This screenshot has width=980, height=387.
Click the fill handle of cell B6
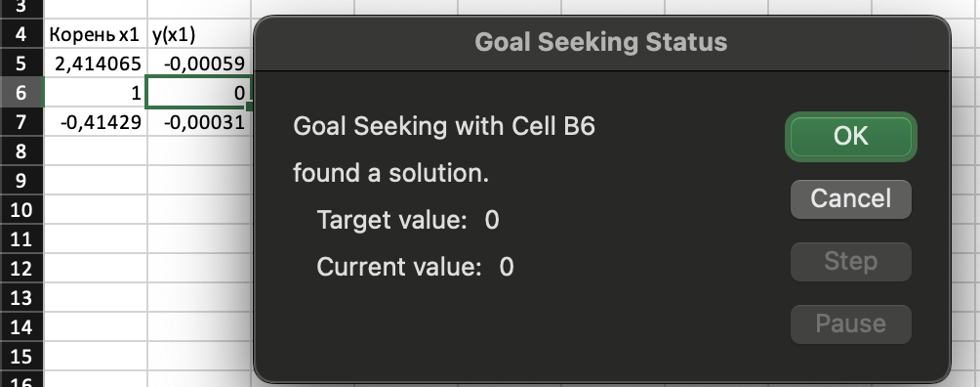[250, 107]
